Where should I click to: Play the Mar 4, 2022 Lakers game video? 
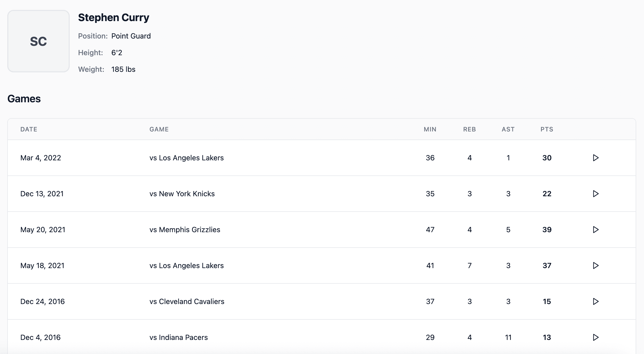(x=596, y=158)
